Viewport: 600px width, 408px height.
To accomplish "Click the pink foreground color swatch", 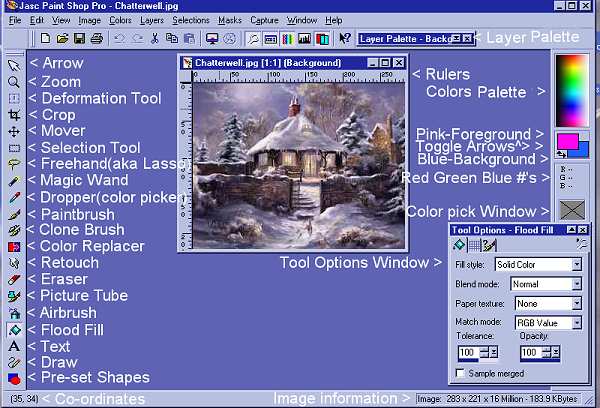I will (x=567, y=141).
